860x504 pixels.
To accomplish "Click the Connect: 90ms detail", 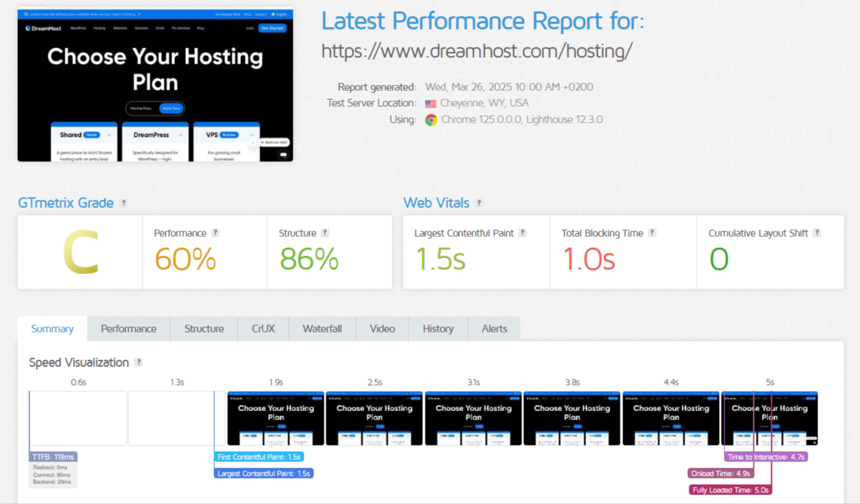I will tap(52, 475).
